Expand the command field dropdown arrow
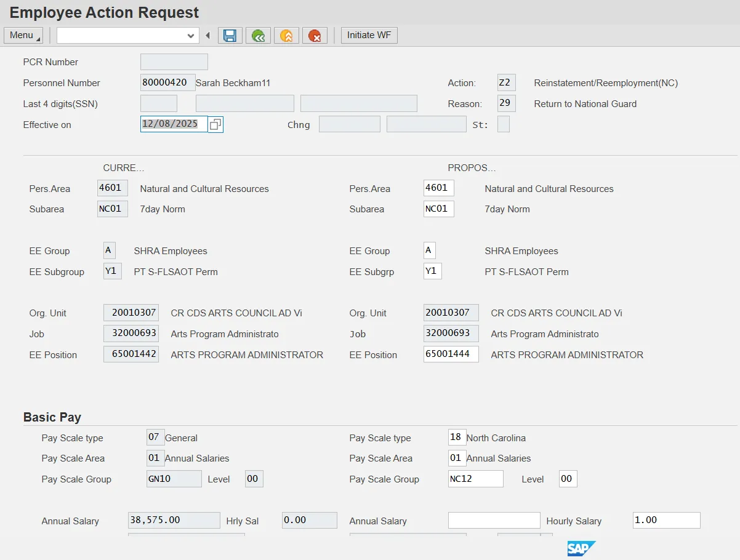This screenshot has width=740, height=560. pos(190,36)
